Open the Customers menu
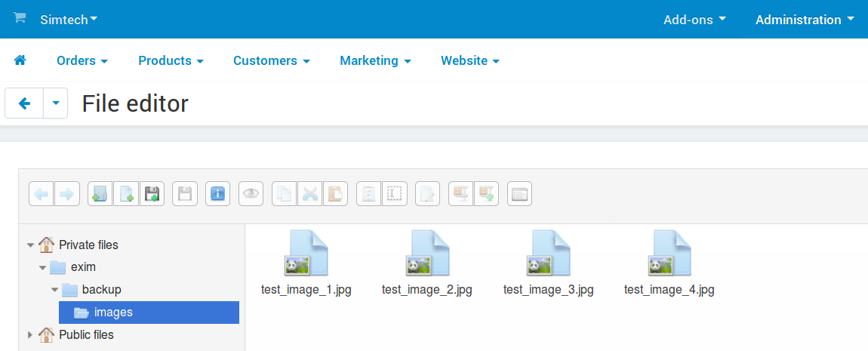The height and width of the screenshot is (351, 868). coord(271,61)
